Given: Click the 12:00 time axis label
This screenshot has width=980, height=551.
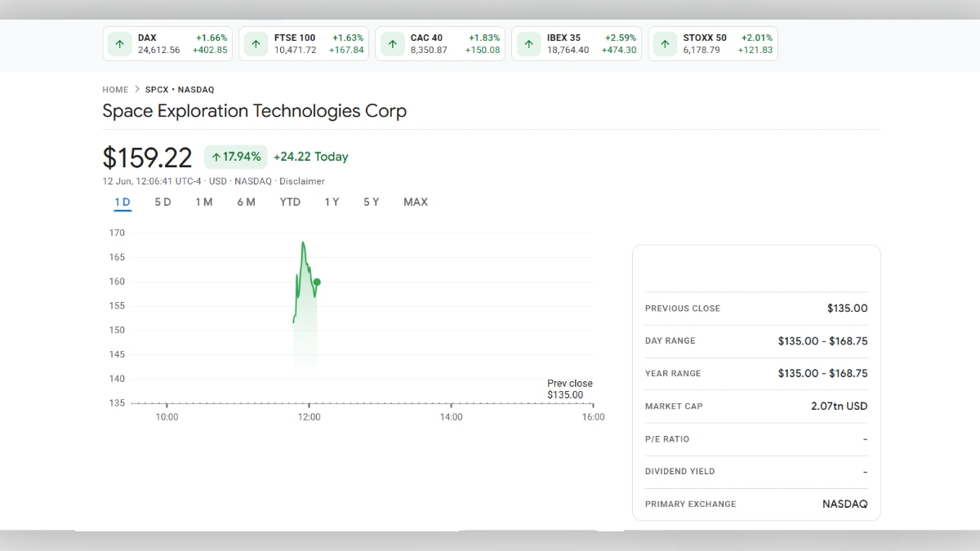Looking at the screenshot, I should pyautogui.click(x=309, y=417).
